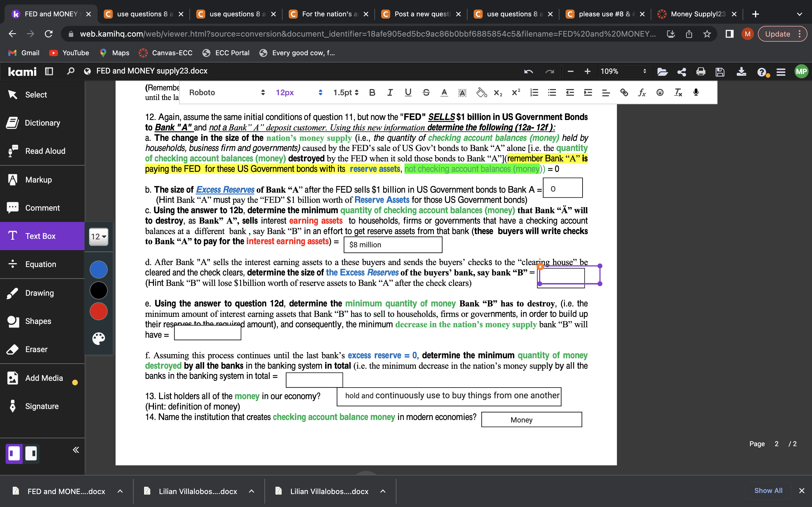Click the voice typing microphone icon
The image size is (812, 507).
coord(696,93)
